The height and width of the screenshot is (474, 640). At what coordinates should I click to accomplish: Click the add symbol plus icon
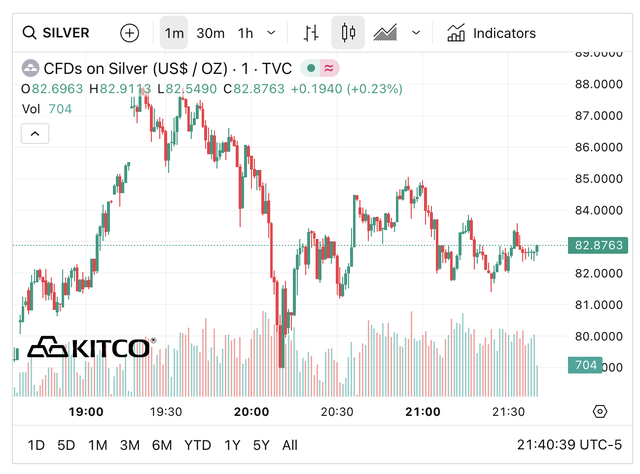[130, 33]
